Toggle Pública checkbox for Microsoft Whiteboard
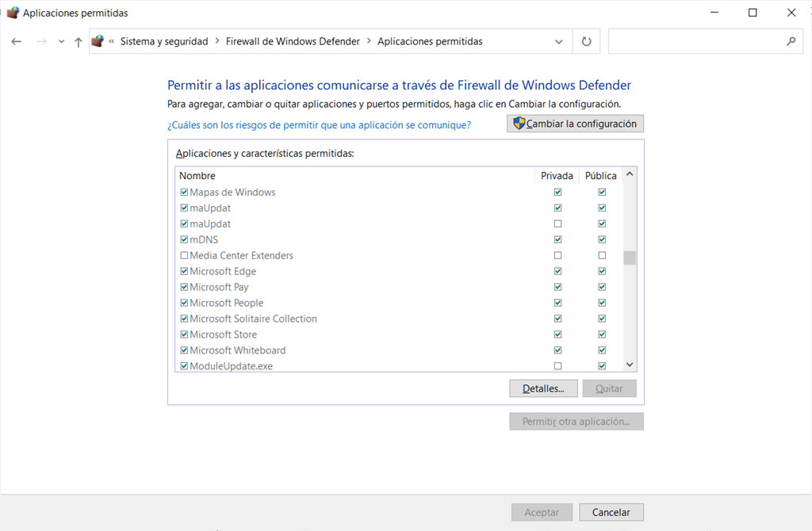 pos(602,350)
